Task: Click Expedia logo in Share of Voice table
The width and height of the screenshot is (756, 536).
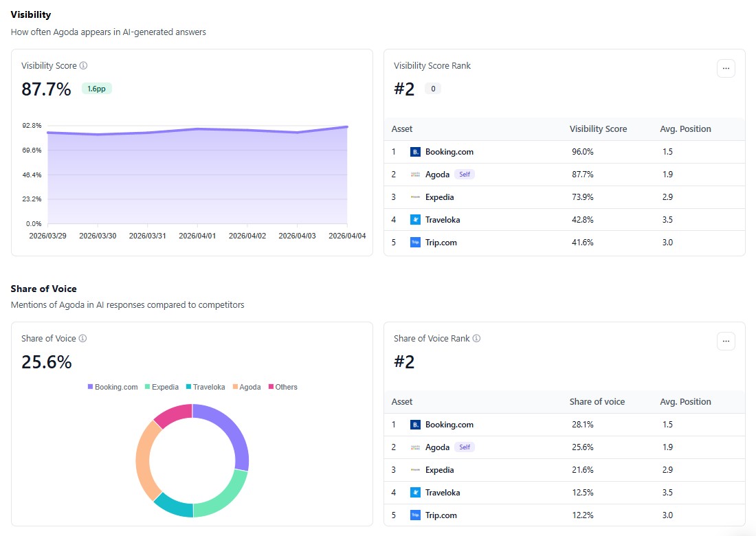Action: (415, 470)
